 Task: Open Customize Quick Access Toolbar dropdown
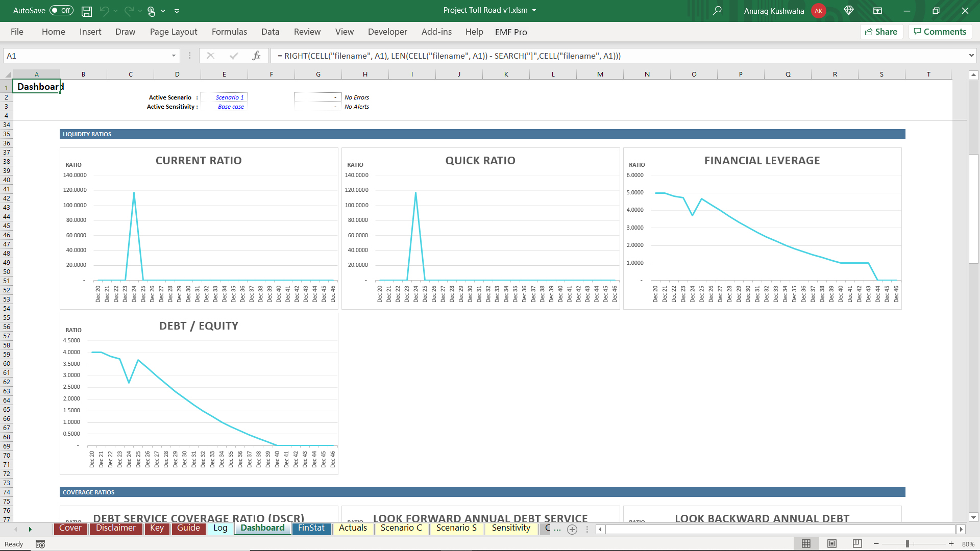pos(177,11)
